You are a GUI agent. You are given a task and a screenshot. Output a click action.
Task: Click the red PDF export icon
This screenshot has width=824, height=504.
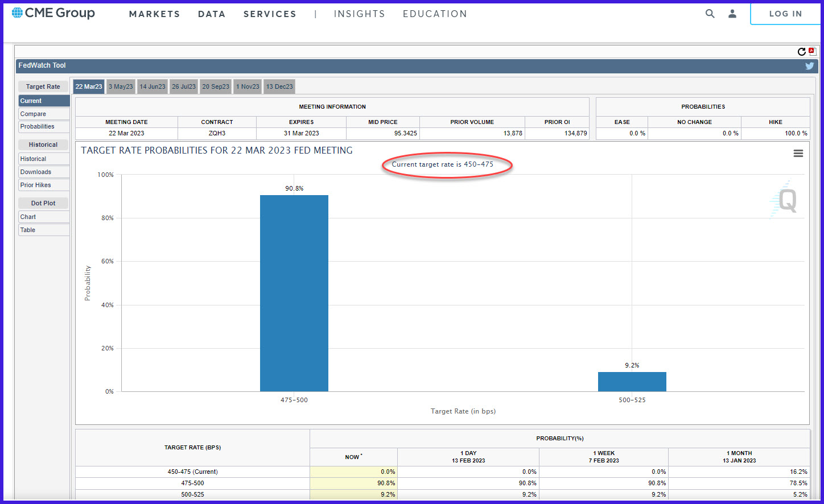[812, 51]
